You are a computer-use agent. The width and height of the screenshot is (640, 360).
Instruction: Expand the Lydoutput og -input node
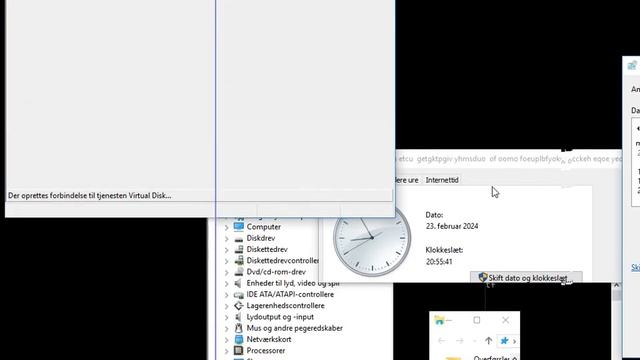(x=227, y=317)
